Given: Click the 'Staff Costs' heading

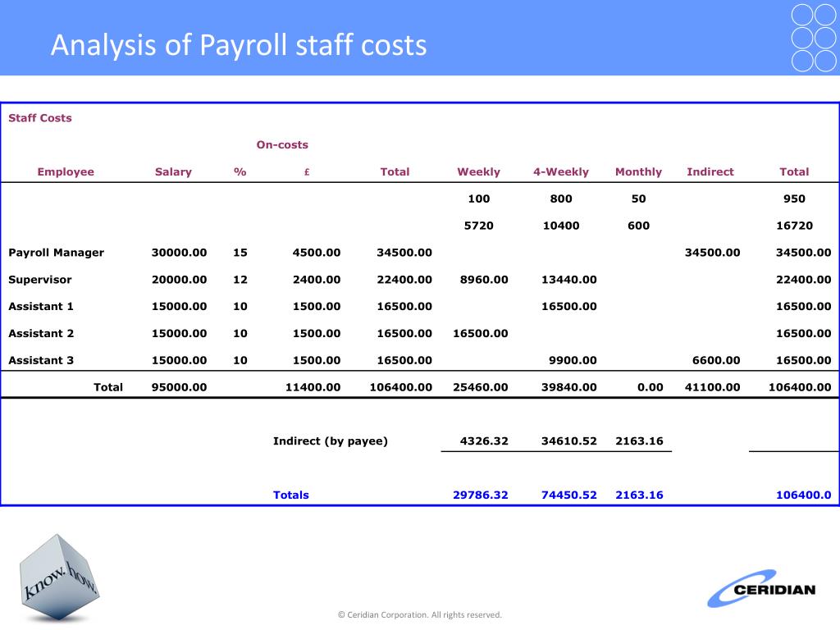Looking at the screenshot, I should (40, 118).
